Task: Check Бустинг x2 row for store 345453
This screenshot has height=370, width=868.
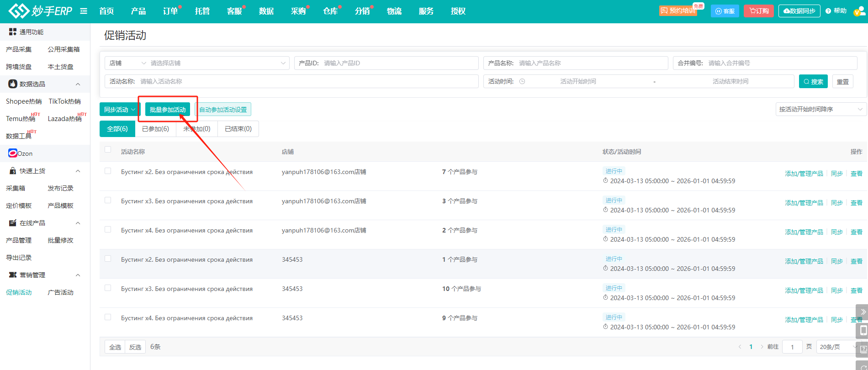Action: click(108, 259)
